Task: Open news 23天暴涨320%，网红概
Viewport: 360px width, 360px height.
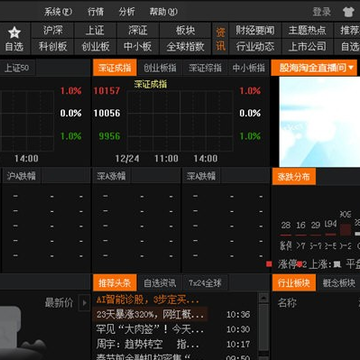Action: (150, 314)
